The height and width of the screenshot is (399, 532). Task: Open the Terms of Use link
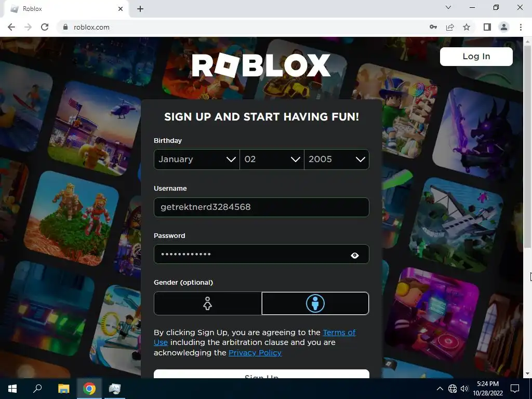(255, 337)
